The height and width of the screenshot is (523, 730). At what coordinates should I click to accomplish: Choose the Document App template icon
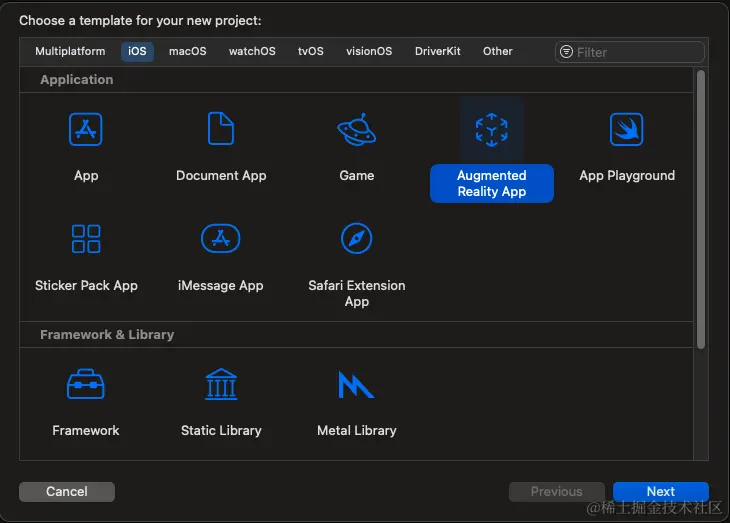coord(221,128)
